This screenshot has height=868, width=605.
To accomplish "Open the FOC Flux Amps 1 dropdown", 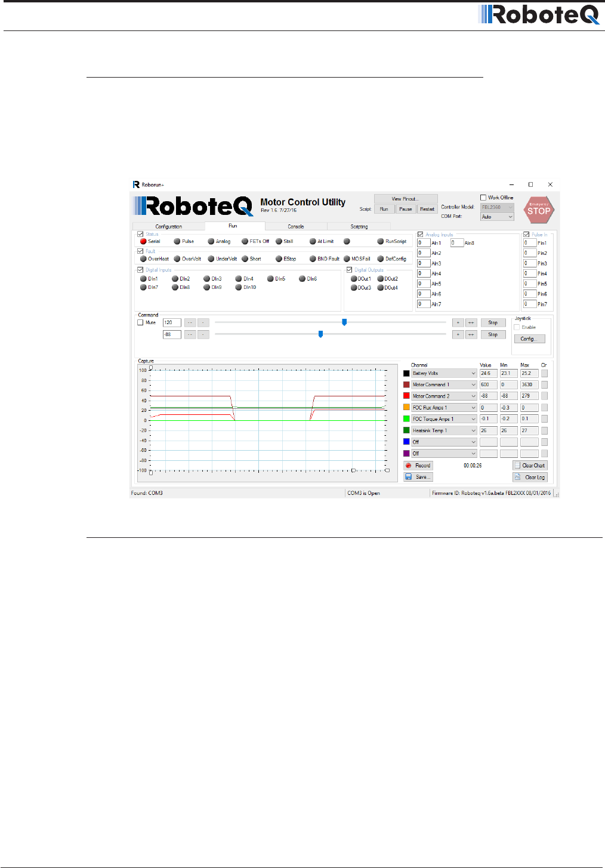I will pyautogui.click(x=444, y=407).
